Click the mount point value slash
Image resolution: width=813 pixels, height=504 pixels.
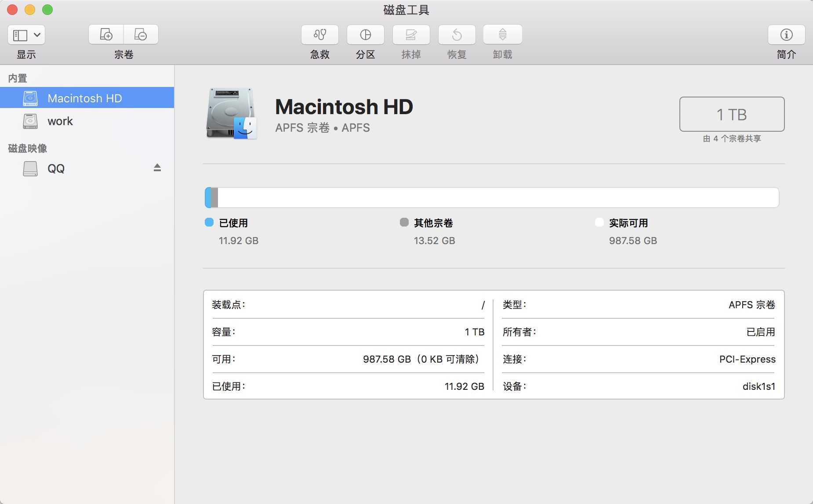(x=483, y=305)
